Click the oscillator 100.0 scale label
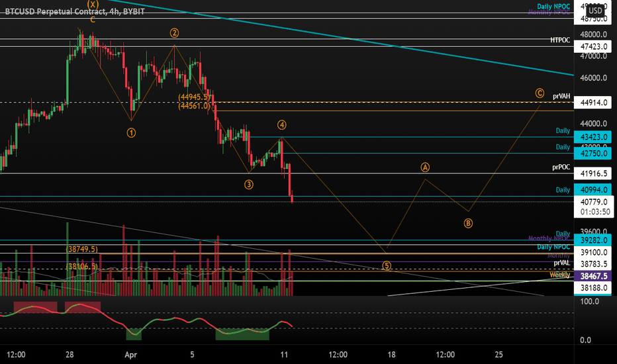This screenshot has width=617, height=364. [589, 302]
